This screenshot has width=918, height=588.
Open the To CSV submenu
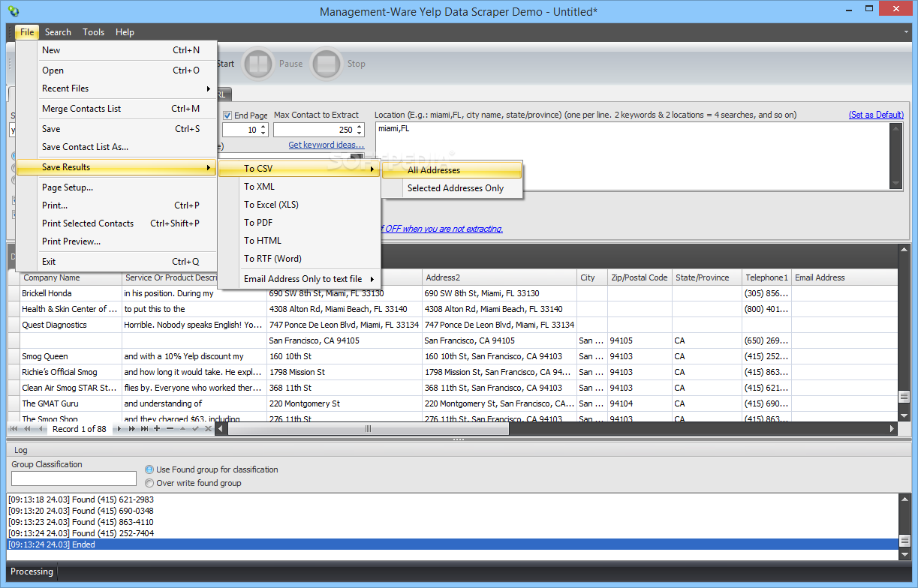coord(299,169)
